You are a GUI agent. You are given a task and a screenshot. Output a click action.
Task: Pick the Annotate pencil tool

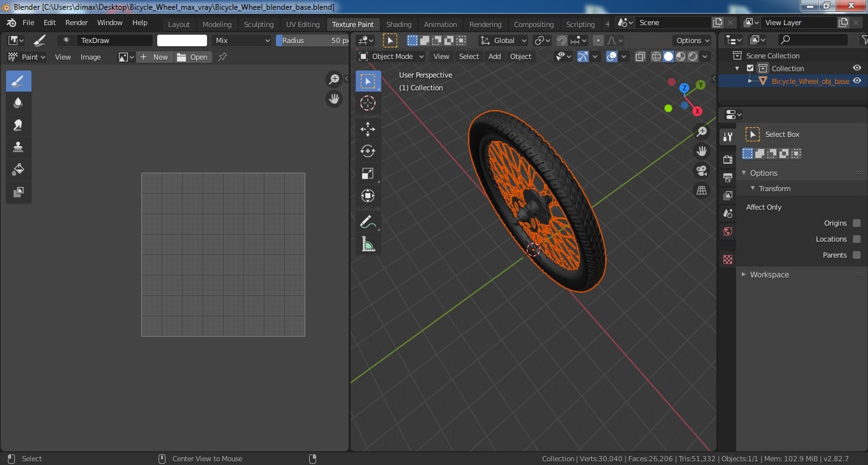(x=368, y=222)
